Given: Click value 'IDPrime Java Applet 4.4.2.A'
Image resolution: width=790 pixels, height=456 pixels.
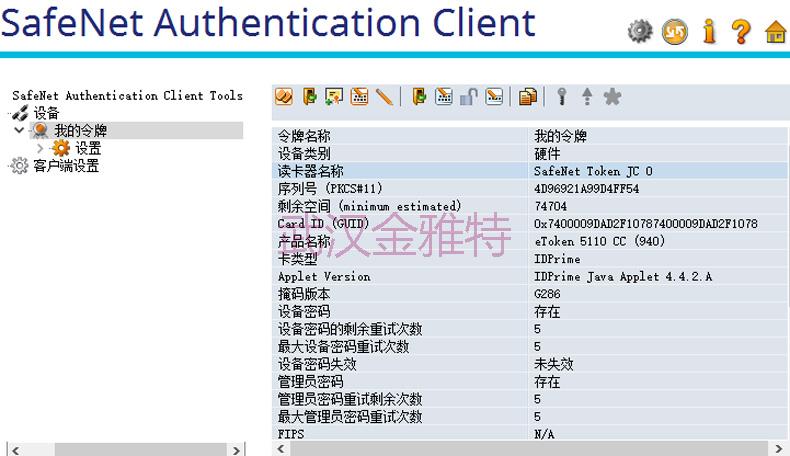Looking at the screenshot, I should pyautogui.click(x=623, y=277).
